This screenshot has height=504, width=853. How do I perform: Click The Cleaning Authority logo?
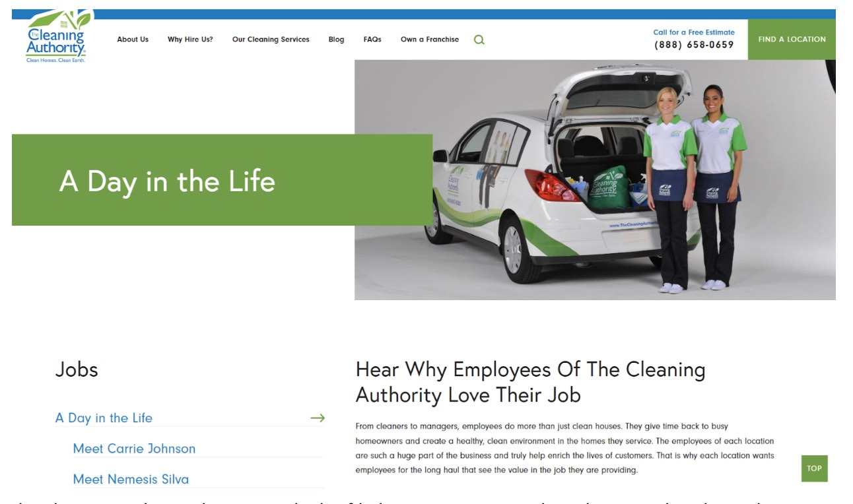click(57, 37)
